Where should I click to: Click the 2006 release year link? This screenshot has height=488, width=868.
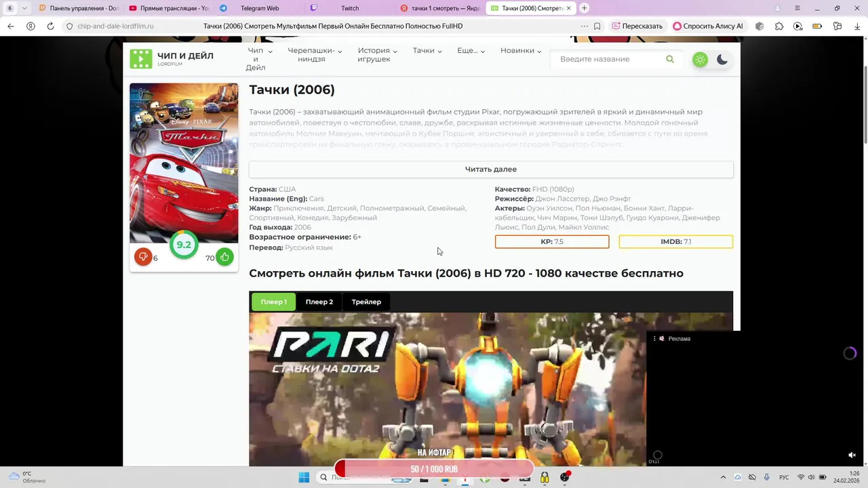coord(302,228)
